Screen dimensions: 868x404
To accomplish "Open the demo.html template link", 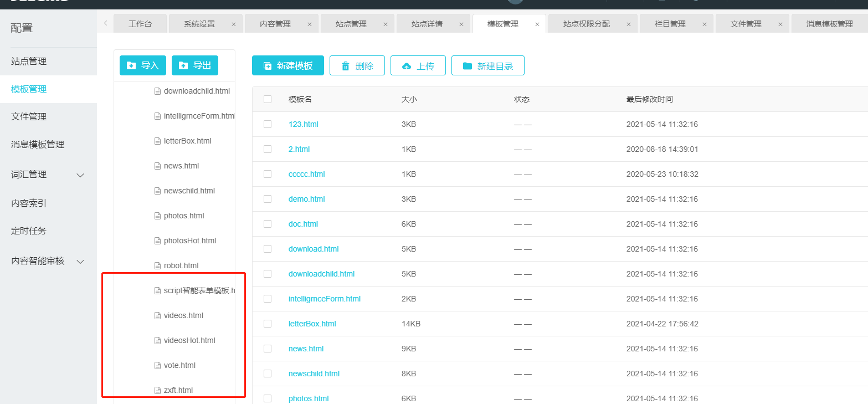I will click(307, 199).
